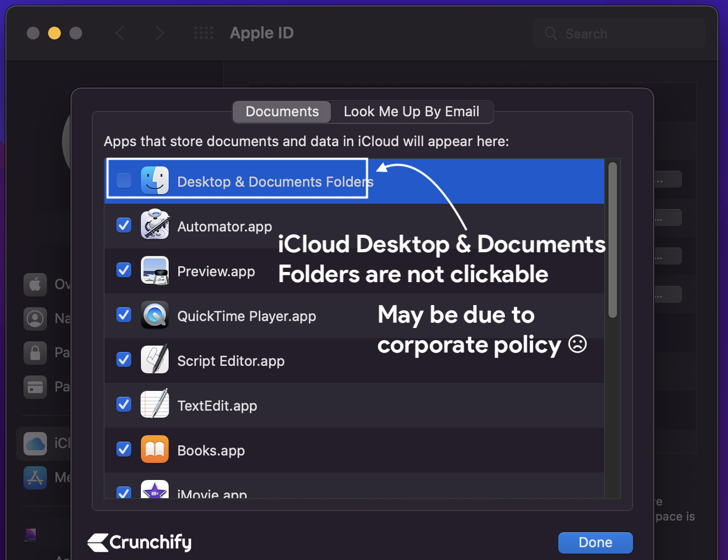Disable the Script Editor.app checkbox

pos(124,359)
